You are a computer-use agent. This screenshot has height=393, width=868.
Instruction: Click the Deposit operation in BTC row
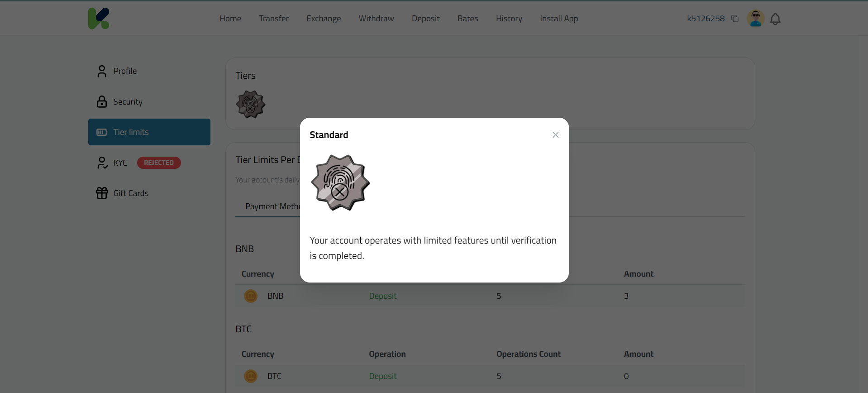(x=383, y=376)
